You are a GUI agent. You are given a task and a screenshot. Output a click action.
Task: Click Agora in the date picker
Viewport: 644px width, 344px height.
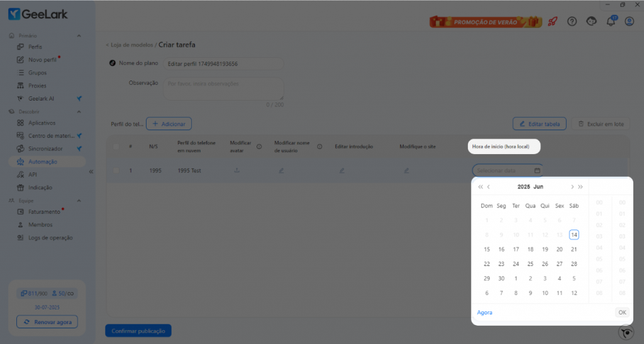point(485,313)
